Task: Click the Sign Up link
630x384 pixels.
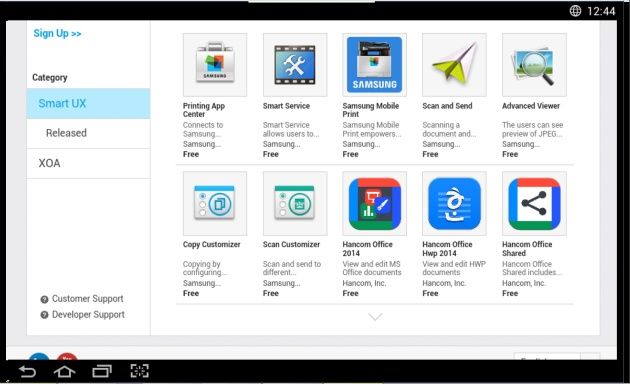Action: pos(57,33)
